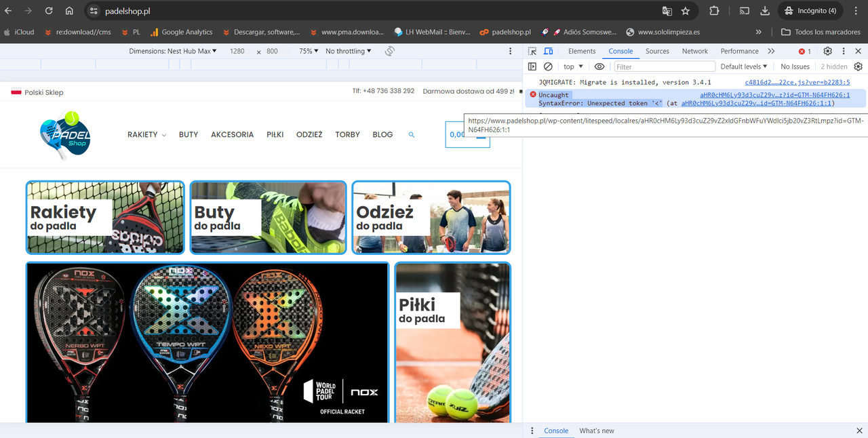The height and width of the screenshot is (438, 868).
Task: Open the Default levels dropdown
Action: [744, 66]
